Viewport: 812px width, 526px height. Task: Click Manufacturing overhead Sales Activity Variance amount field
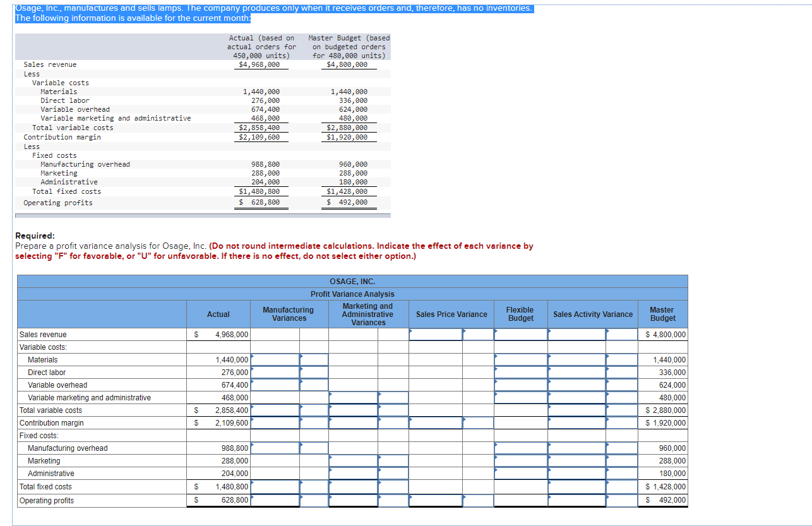click(x=576, y=448)
